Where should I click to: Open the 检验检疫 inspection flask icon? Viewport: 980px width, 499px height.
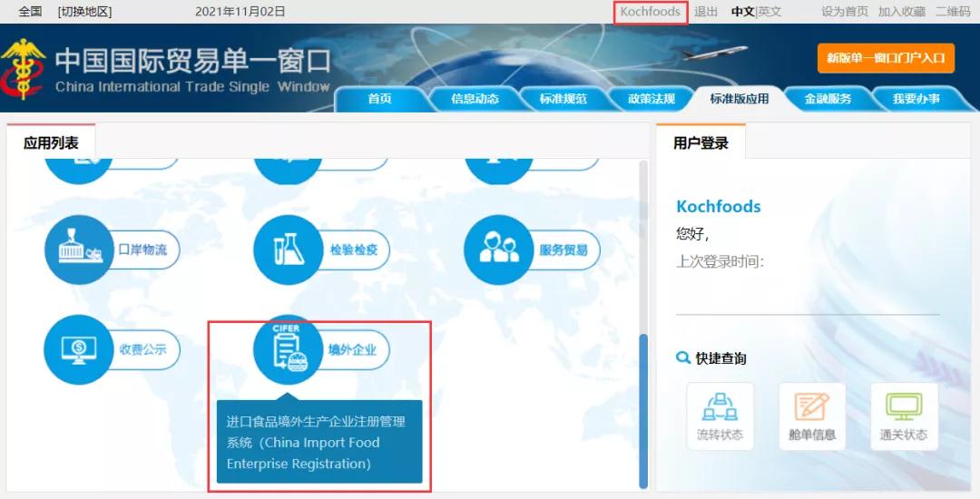click(289, 249)
